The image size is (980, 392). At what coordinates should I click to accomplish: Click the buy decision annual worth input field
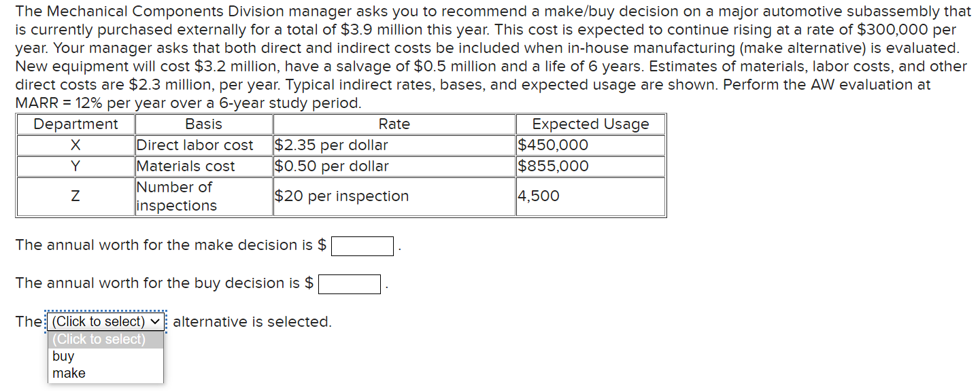[349, 284]
